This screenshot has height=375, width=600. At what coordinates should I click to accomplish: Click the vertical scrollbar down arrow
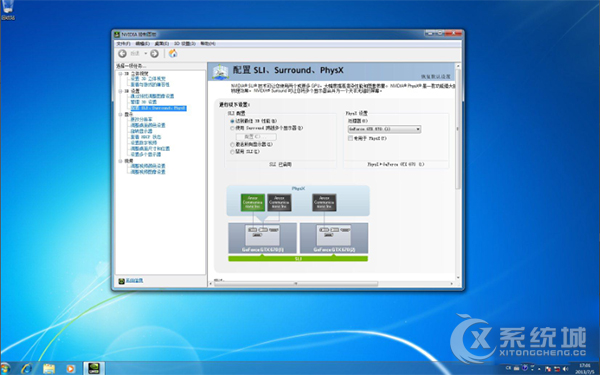tap(458, 278)
